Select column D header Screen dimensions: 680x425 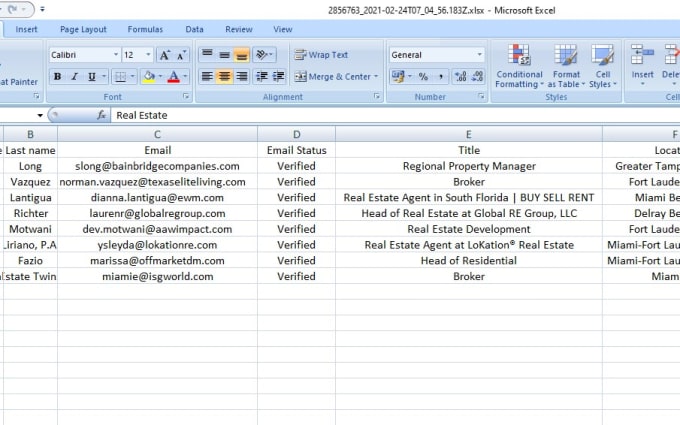click(297, 134)
